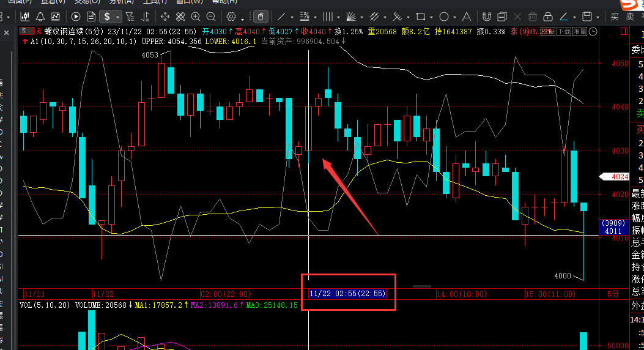The image size is (644, 350).
Task: Click the 14:00(10:00) time axis marker
Action: pos(462,294)
